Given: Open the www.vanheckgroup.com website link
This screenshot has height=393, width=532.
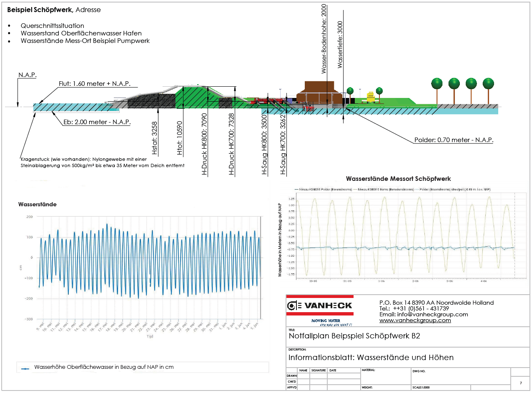Looking at the screenshot, I should pyautogui.click(x=415, y=320).
